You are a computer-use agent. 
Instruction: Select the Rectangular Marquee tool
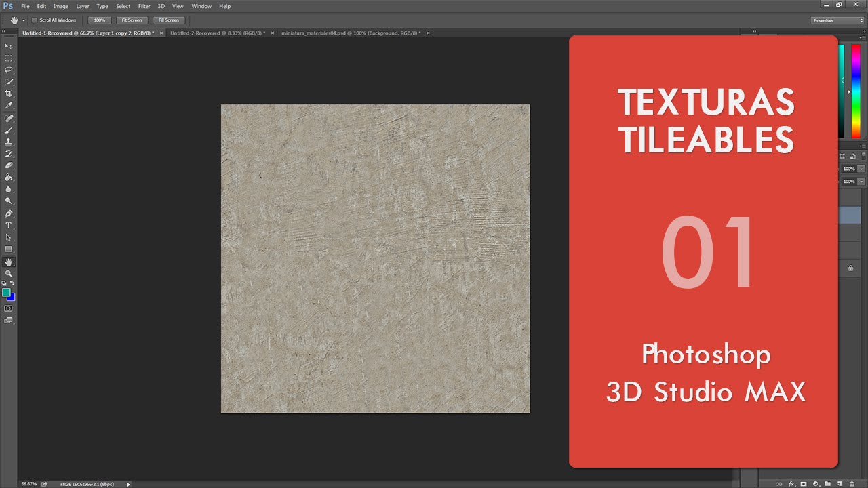[x=9, y=58]
